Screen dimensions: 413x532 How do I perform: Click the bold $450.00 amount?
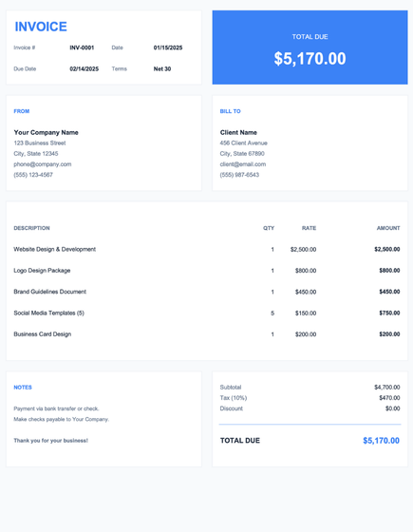pyautogui.click(x=389, y=292)
